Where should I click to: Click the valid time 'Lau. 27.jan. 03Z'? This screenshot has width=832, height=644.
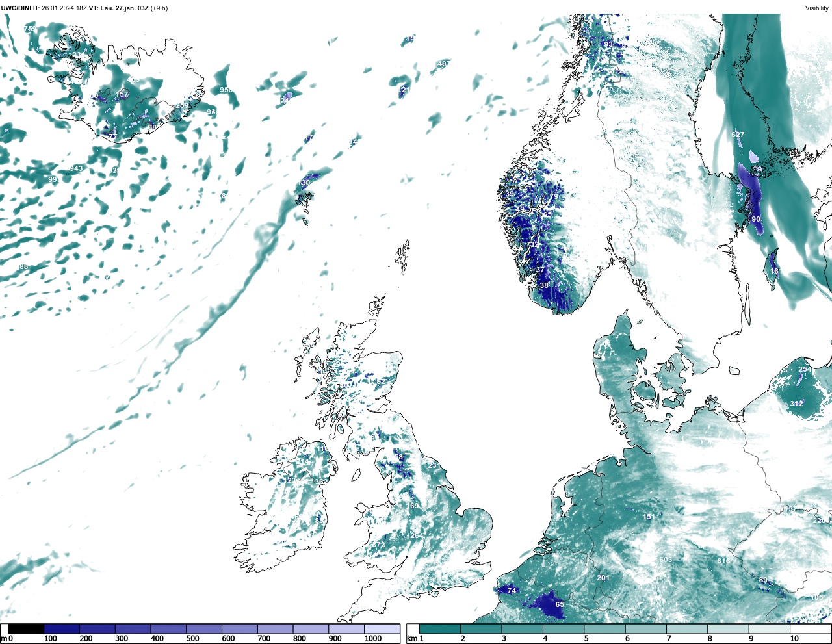pyautogui.click(x=123, y=8)
